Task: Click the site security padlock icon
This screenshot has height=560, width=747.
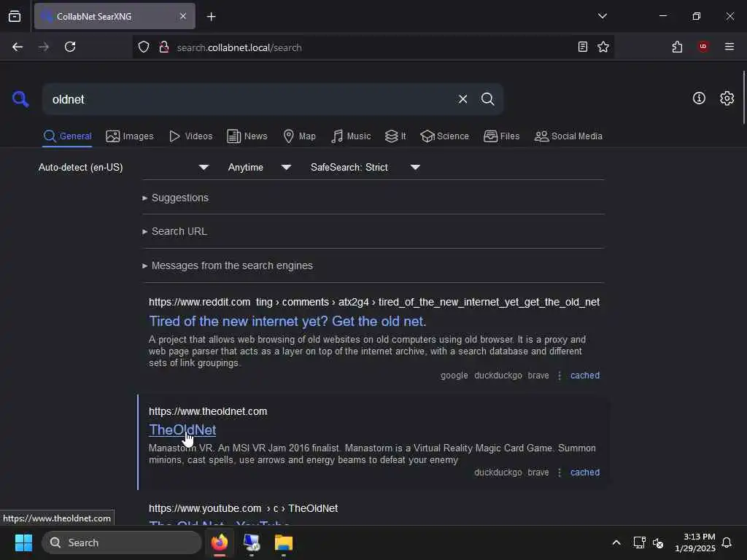Action: (164, 47)
